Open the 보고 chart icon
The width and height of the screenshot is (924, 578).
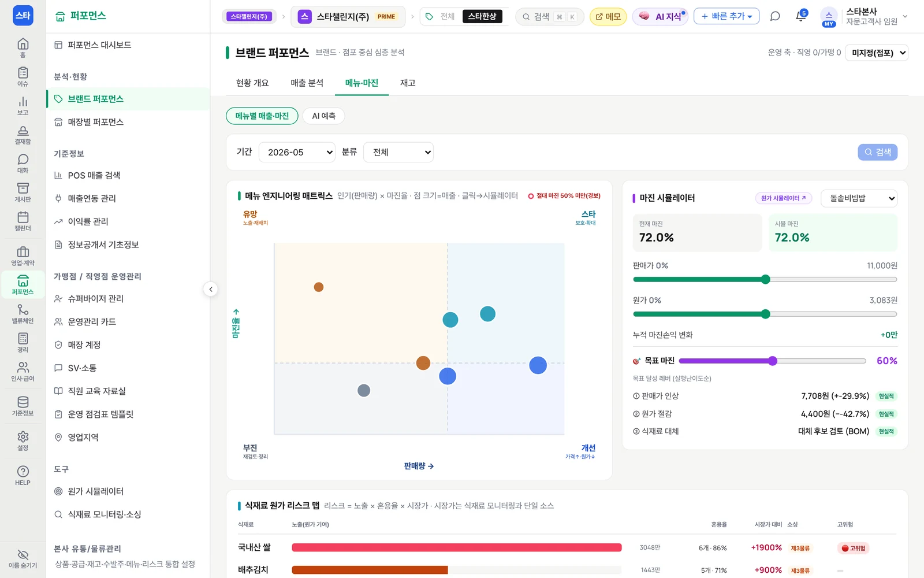tap(23, 105)
